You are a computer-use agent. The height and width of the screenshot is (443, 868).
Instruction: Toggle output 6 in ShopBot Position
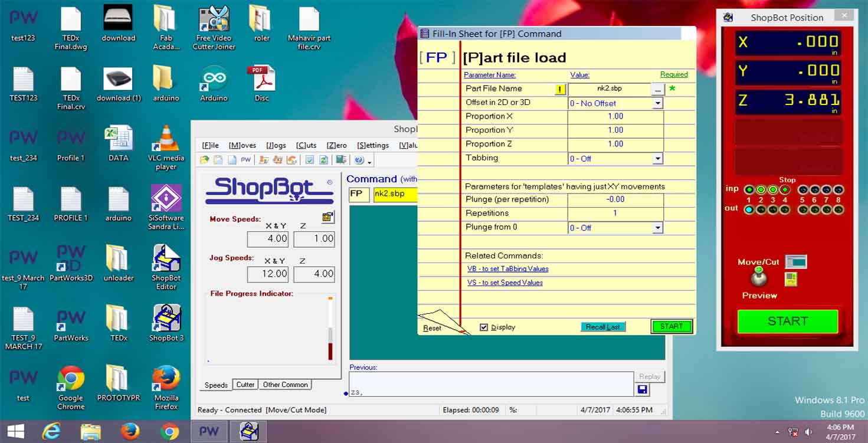[x=815, y=209]
